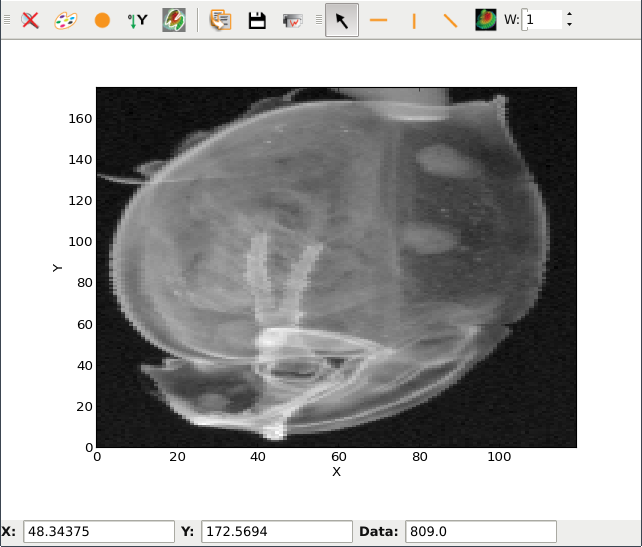The height and width of the screenshot is (547, 642).
Task: Click the Data value field
Action: (x=480, y=532)
